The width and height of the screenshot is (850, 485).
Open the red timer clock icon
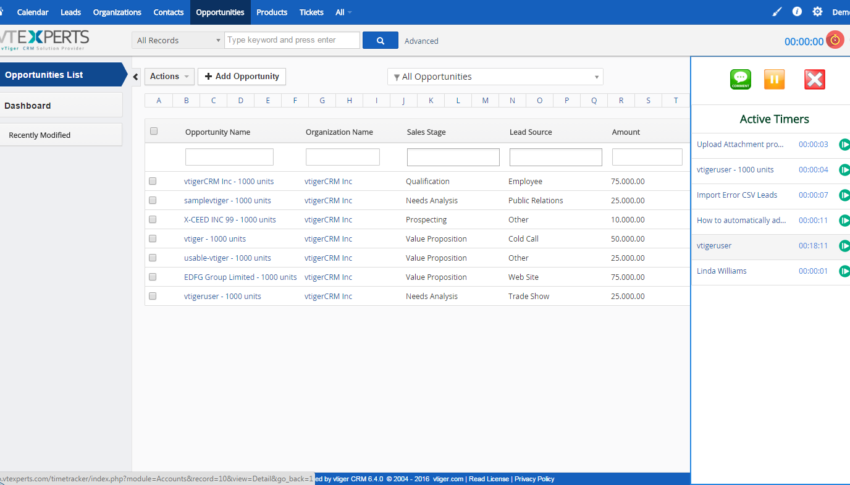point(835,40)
